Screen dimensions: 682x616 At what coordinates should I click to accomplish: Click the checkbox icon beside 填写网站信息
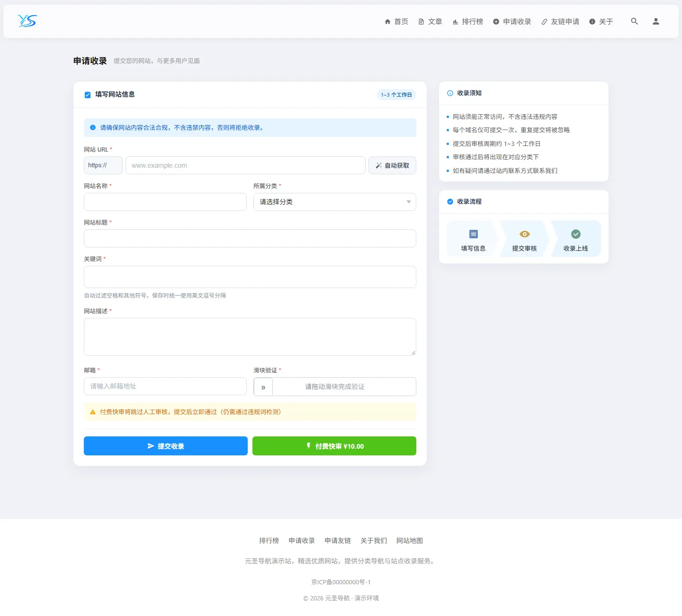88,95
